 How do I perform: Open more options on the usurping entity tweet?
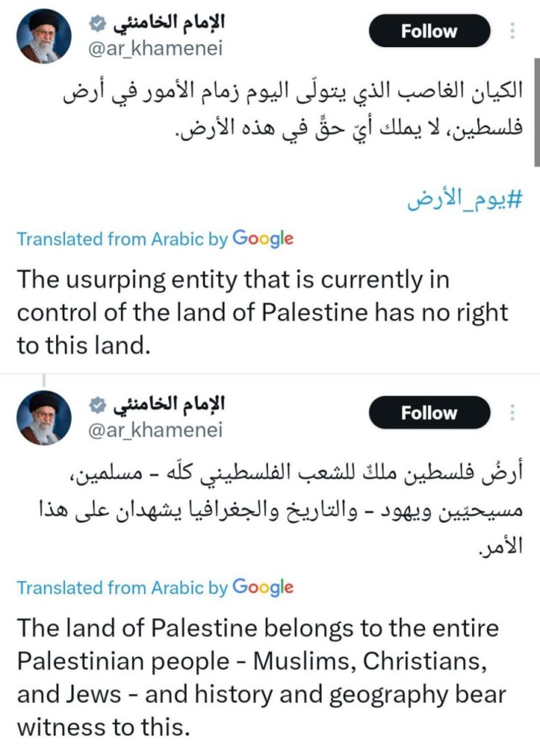click(513, 31)
